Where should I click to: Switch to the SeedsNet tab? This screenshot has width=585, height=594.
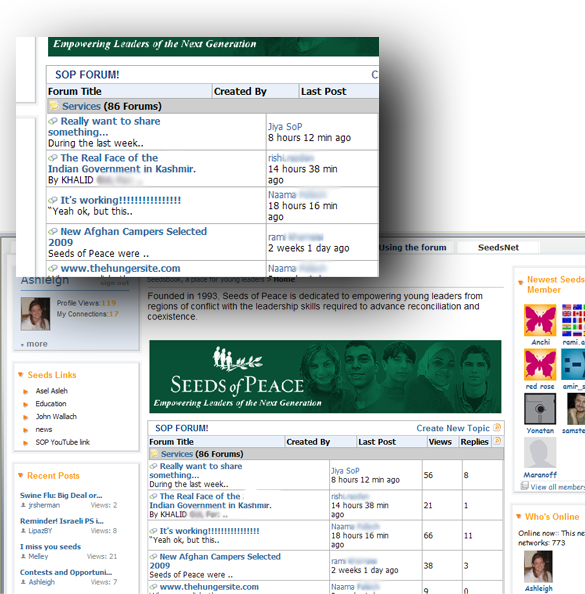(498, 247)
